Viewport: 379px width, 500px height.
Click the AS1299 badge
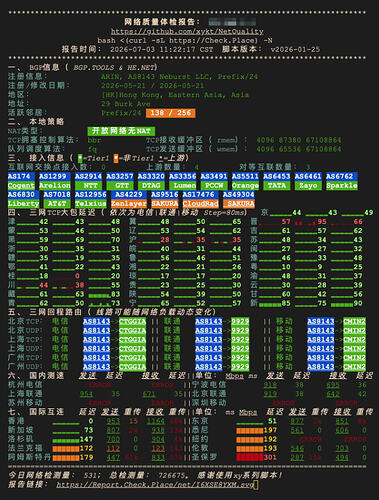coord(55,176)
